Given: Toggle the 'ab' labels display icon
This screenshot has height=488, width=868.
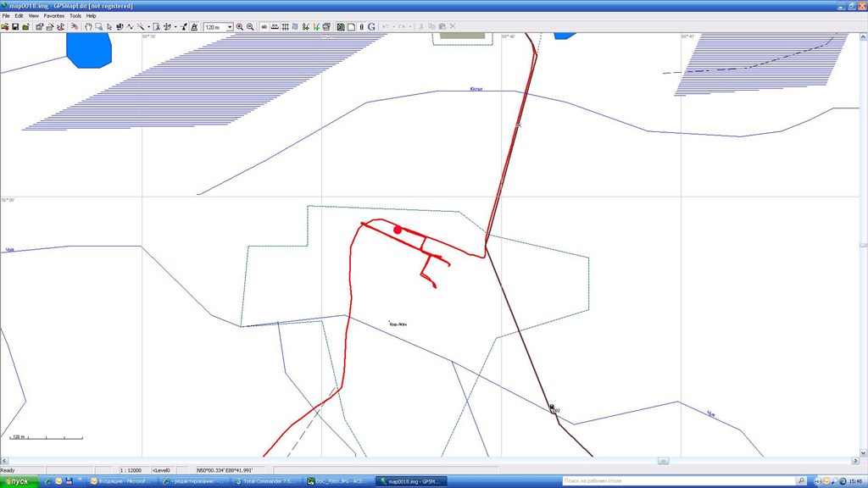Looking at the screenshot, I should pos(264,26).
